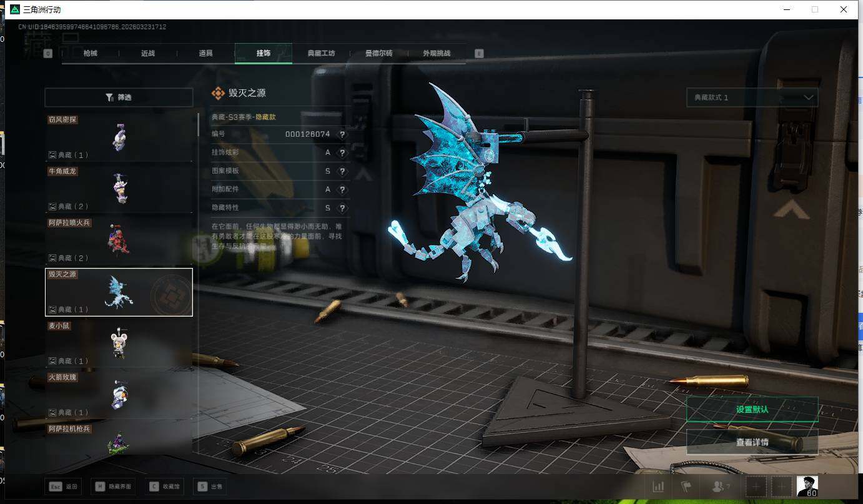Image resolution: width=863 pixels, height=504 pixels.
Task: Click the question mark beside 附加配件
Action: 342,190
